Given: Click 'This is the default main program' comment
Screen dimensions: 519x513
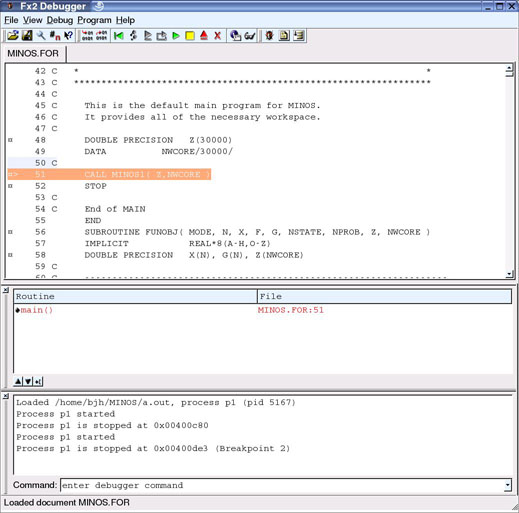Looking at the screenshot, I should click(202, 105).
